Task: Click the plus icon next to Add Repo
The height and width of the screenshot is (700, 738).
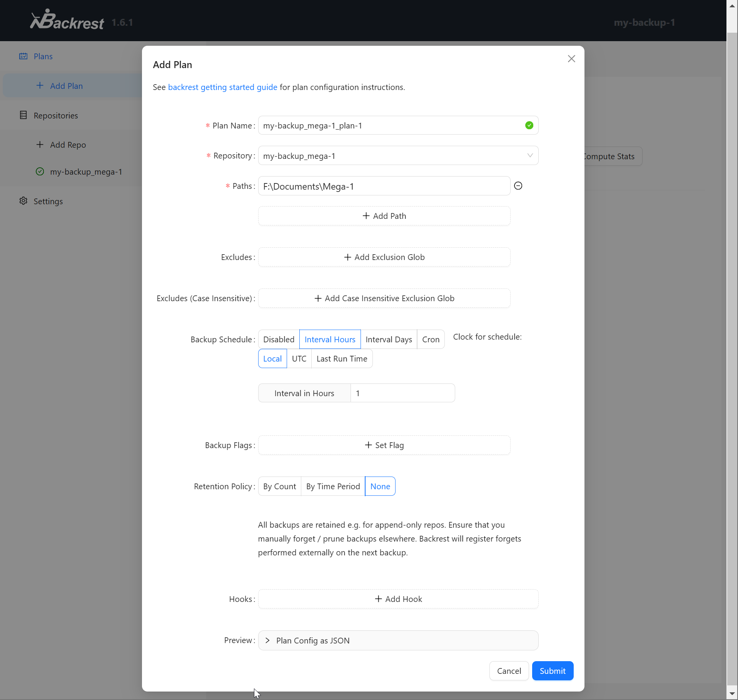Action: [40, 145]
